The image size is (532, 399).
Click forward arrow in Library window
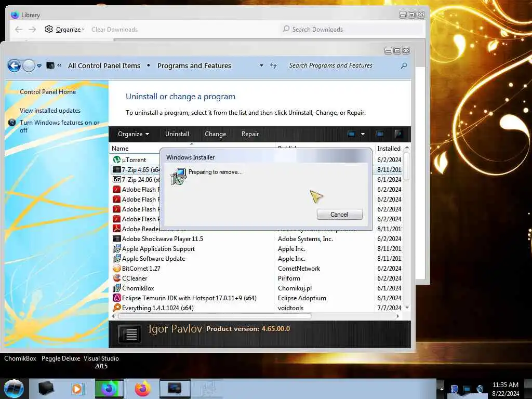[x=32, y=30]
